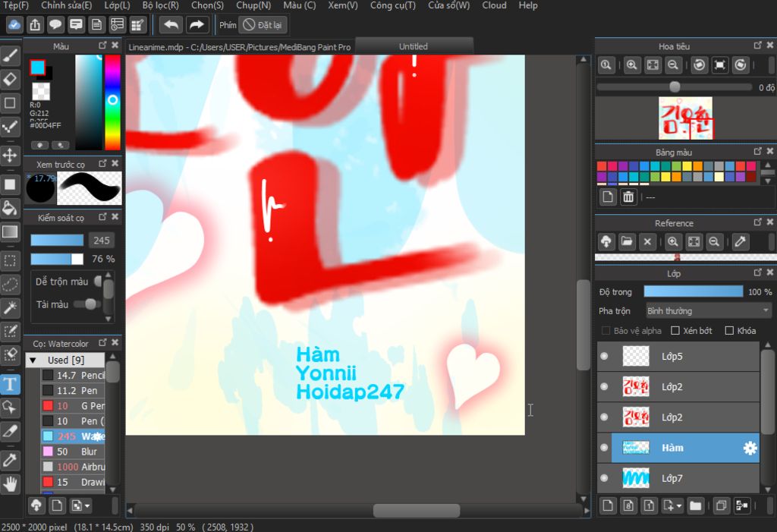
Task: Adjust the brush opacity slider at 76%
Action: pyautogui.click(x=57, y=259)
